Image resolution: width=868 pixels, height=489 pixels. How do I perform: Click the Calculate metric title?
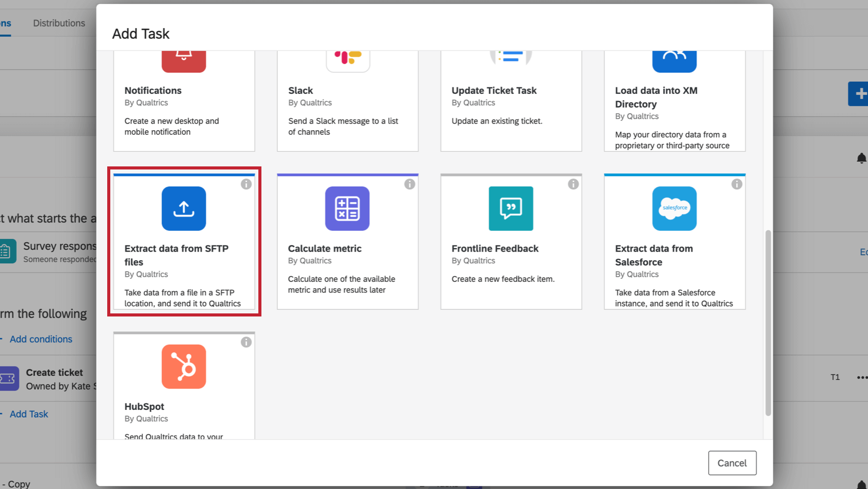pos(325,249)
